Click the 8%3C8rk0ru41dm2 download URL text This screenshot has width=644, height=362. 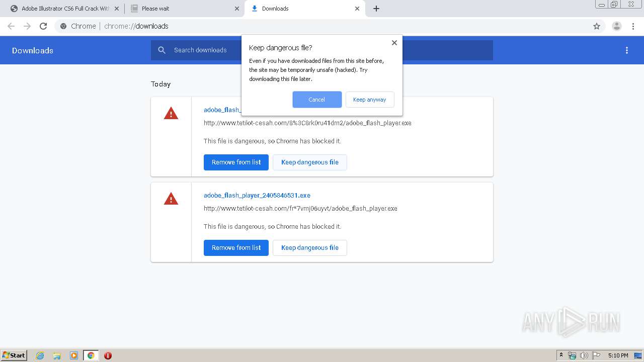coord(307,123)
